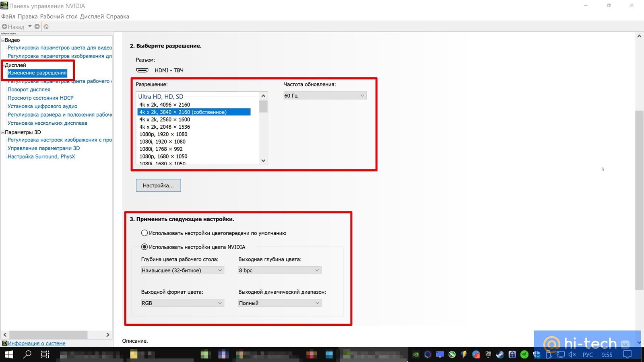Select Изменение разрешения in task tree
This screenshot has width=644, height=362.
[37, 73]
